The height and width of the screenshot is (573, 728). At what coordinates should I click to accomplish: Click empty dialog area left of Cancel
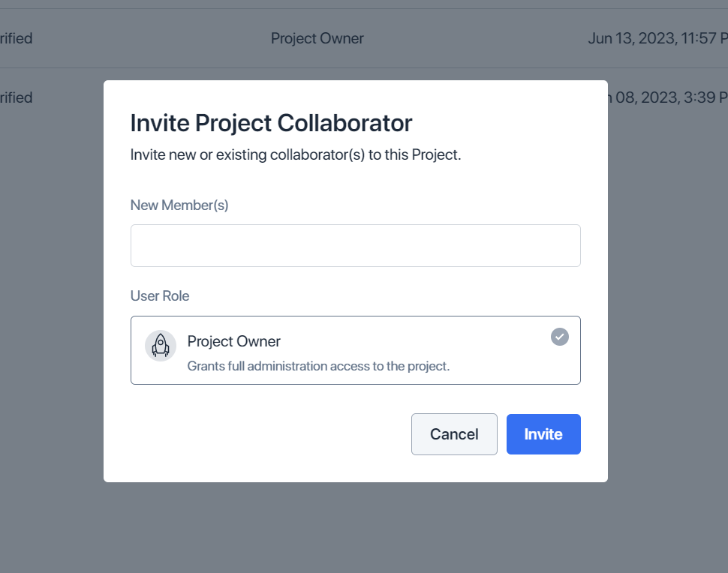269,434
